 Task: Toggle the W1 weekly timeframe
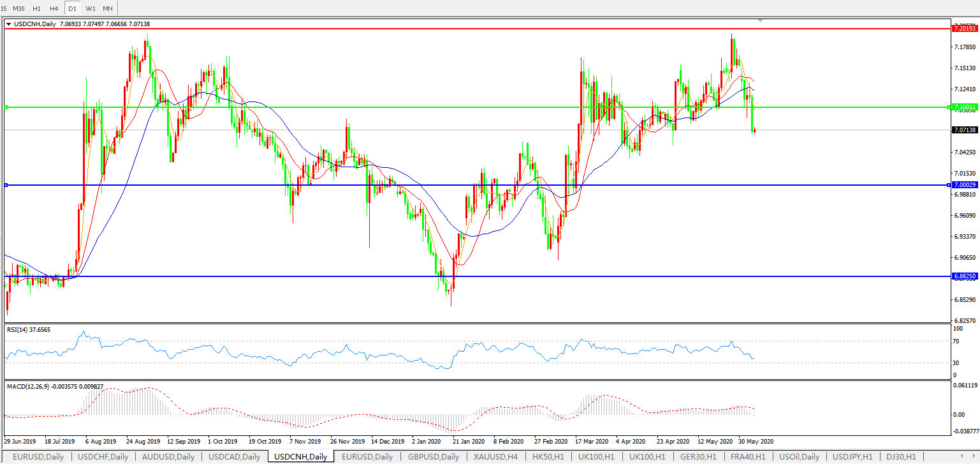tap(91, 8)
